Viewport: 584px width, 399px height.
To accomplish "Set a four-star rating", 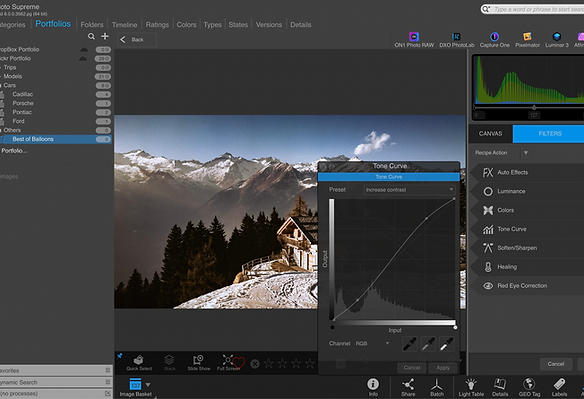I will click(x=310, y=363).
